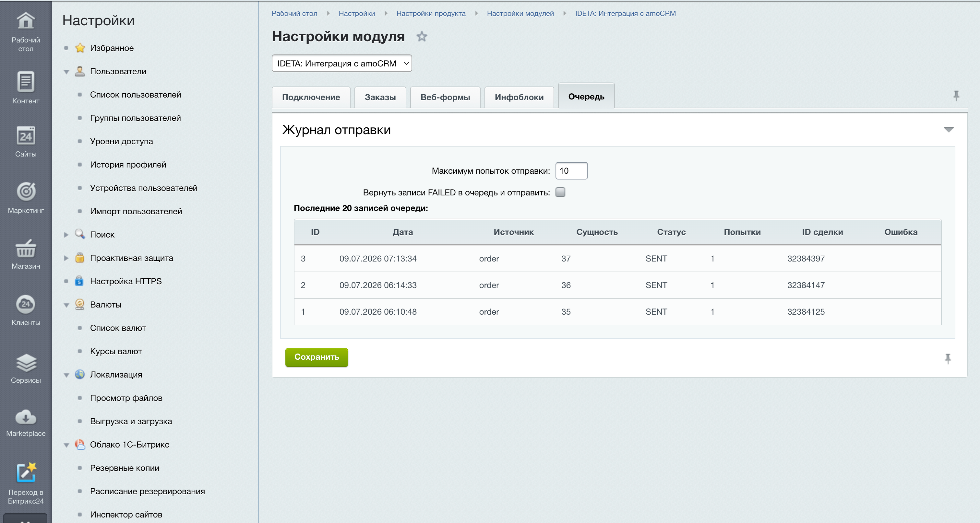Switch to the Подключение tab
The height and width of the screenshot is (523, 980).
311,97
